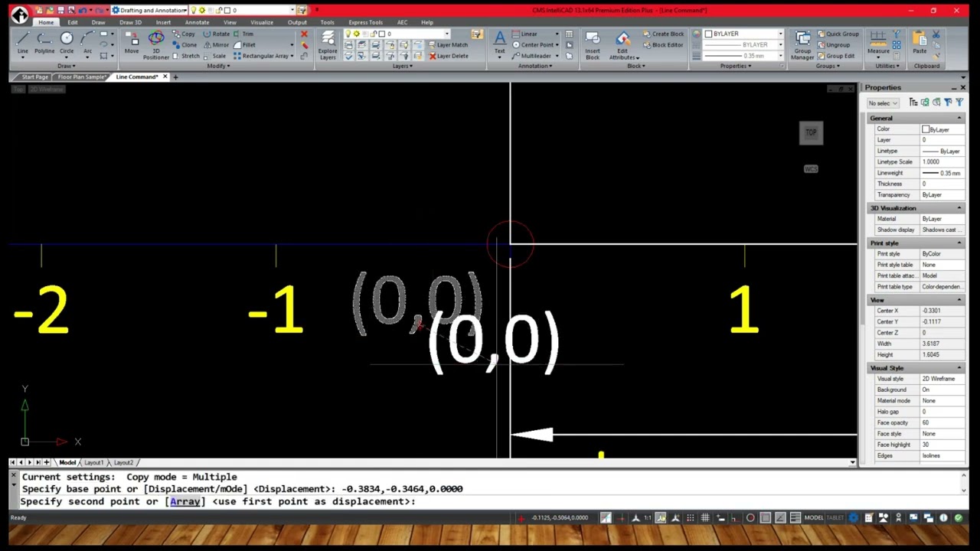This screenshot has height=551, width=980.
Task: Click the Edit Attributes tool
Action: 622,45
